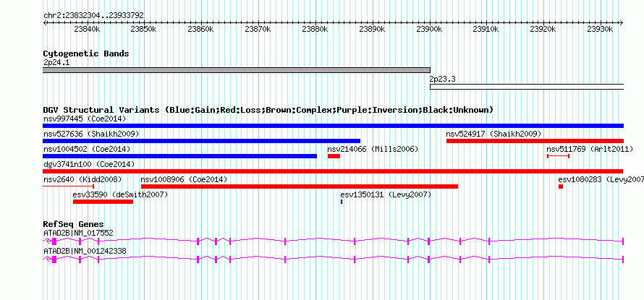Select the 2p23.3 band label

[x=443, y=79]
